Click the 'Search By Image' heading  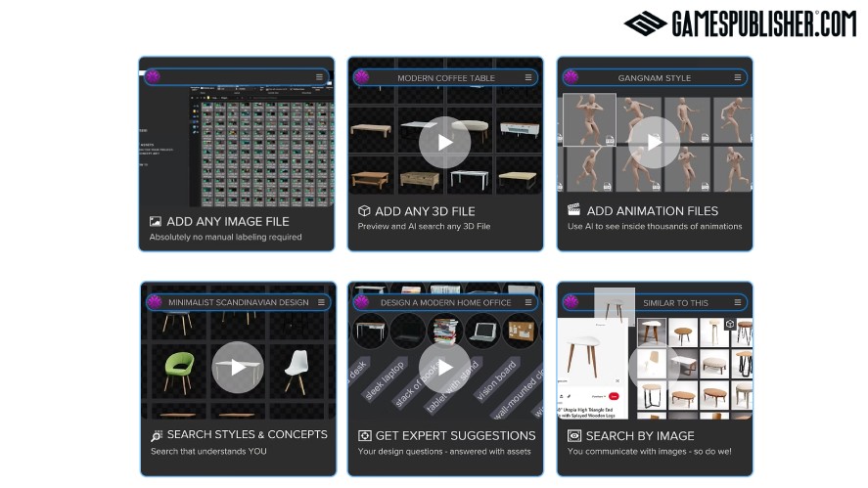pos(640,436)
